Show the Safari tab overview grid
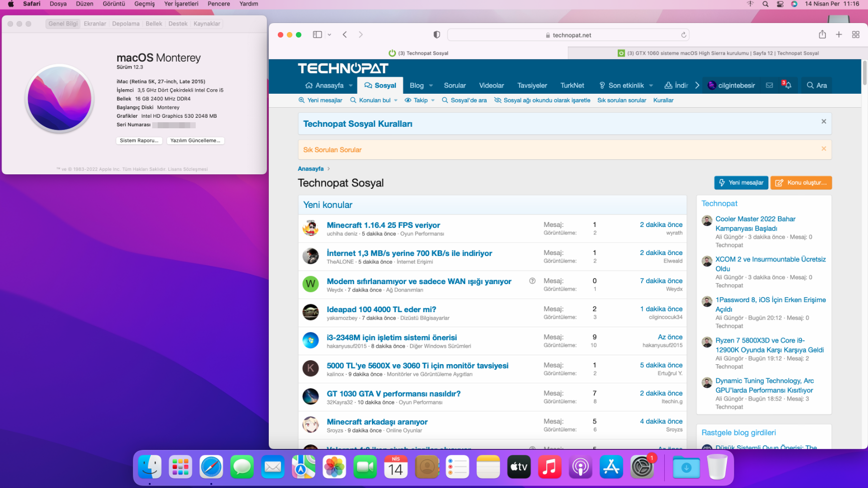Viewport: 868px width, 488px height. coord(855,35)
